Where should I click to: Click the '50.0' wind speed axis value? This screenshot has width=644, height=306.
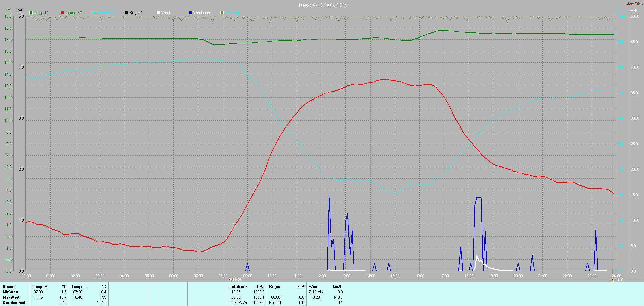[x=634, y=16]
